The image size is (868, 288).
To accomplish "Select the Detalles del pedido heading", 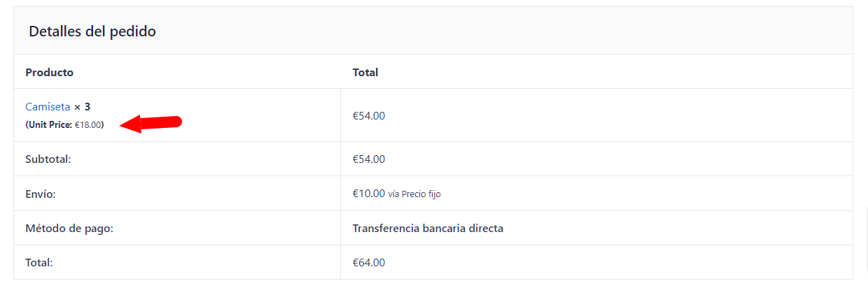I will (92, 31).
